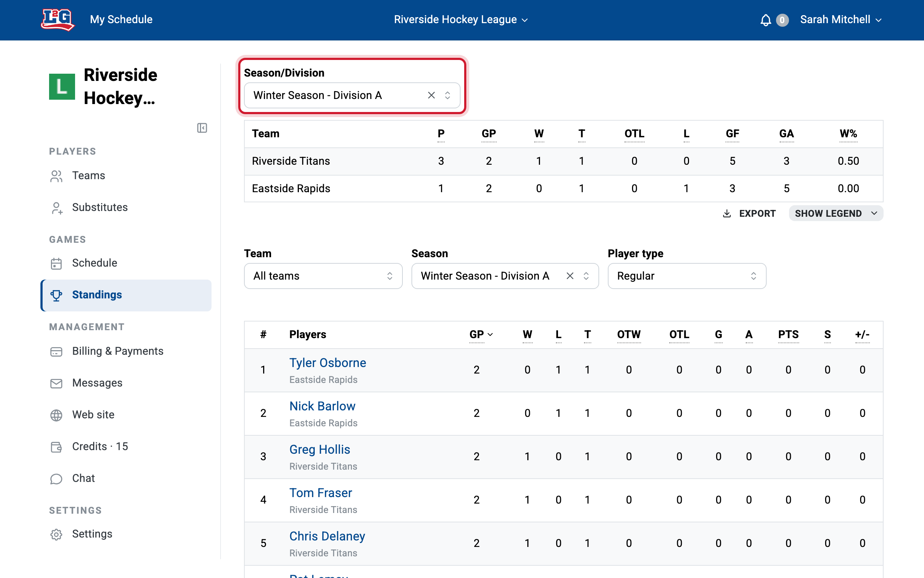Click the standings OTL column header
The width and height of the screenshot is (924, 578).
click(634, 134)
